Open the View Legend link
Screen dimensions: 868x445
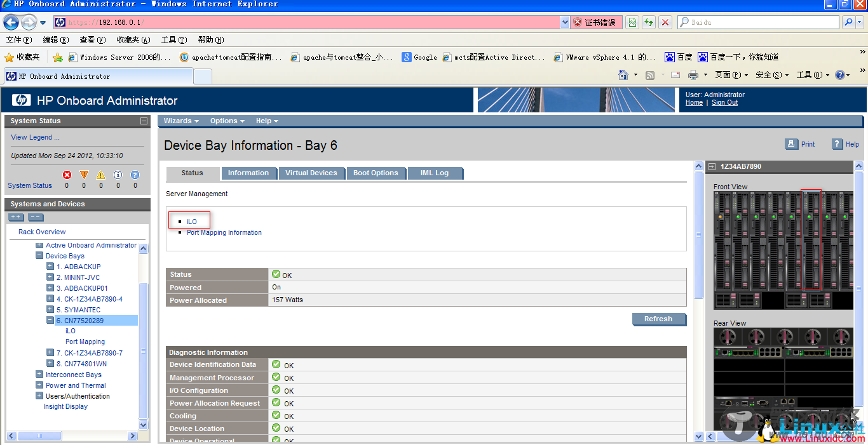click(35, 137)
